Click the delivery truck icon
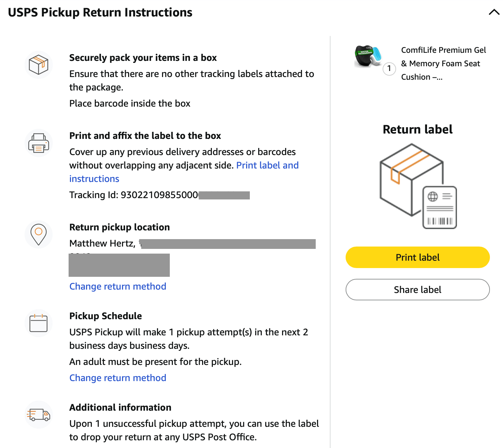 coord(39,415)
